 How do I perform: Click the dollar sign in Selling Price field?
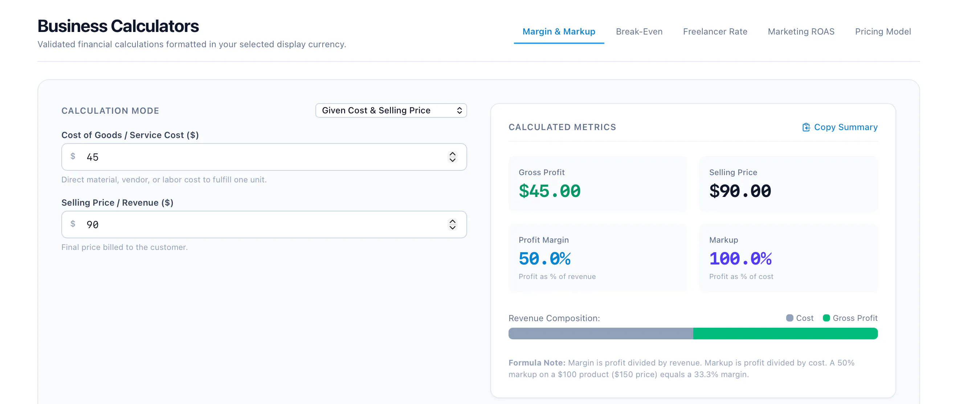tap(73, 224)
